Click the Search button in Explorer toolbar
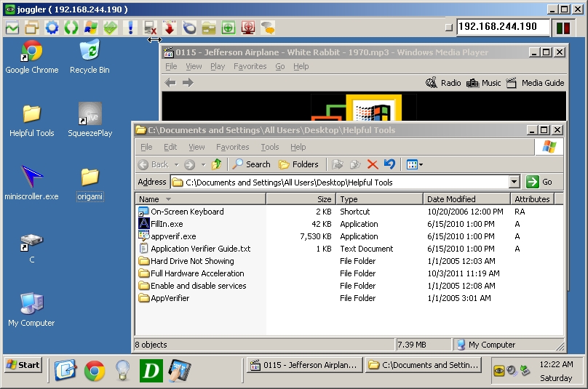The image size is (588, 389). (251, 164)
